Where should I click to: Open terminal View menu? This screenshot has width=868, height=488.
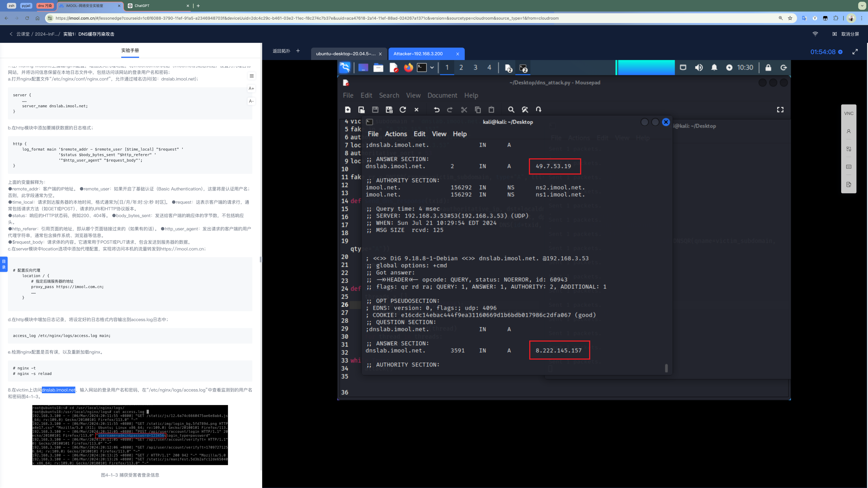(439, 134)
